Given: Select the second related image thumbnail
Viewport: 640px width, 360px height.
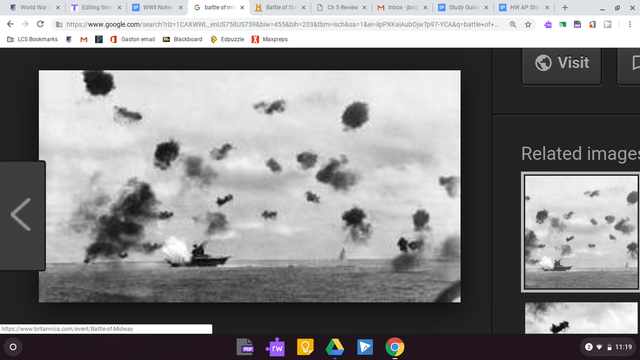Looking at the screenshot, I should 581,318.
